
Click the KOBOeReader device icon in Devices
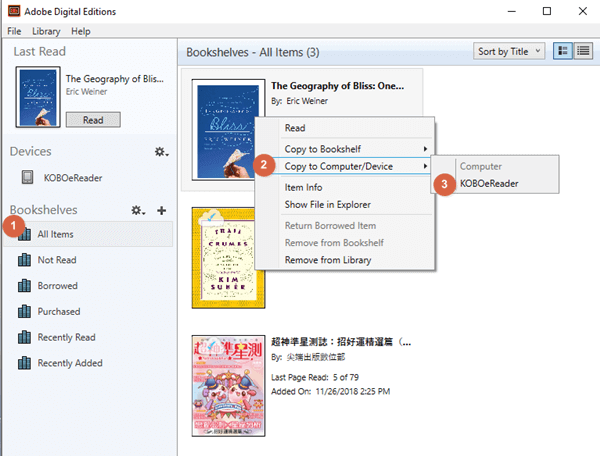point(27,177)
